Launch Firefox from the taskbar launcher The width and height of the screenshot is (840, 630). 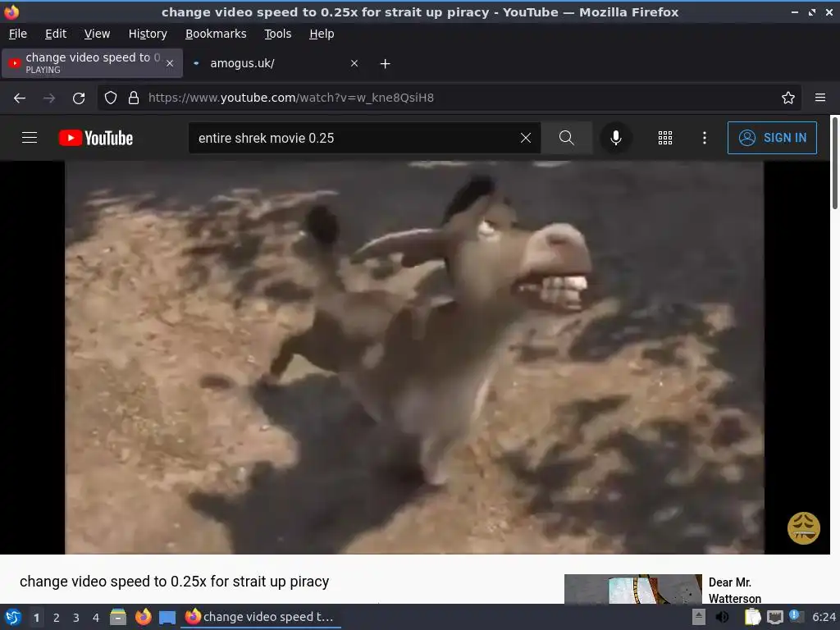[143, 617]
